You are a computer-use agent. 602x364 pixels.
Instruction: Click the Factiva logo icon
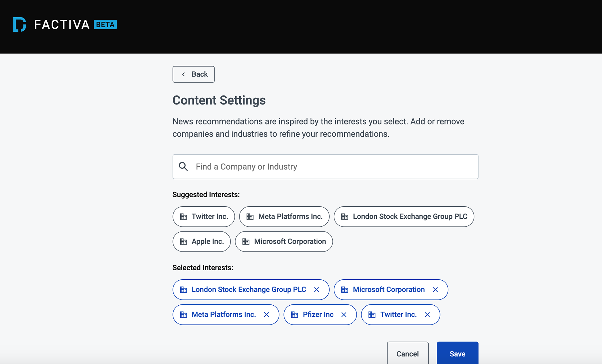coord(19,24)
